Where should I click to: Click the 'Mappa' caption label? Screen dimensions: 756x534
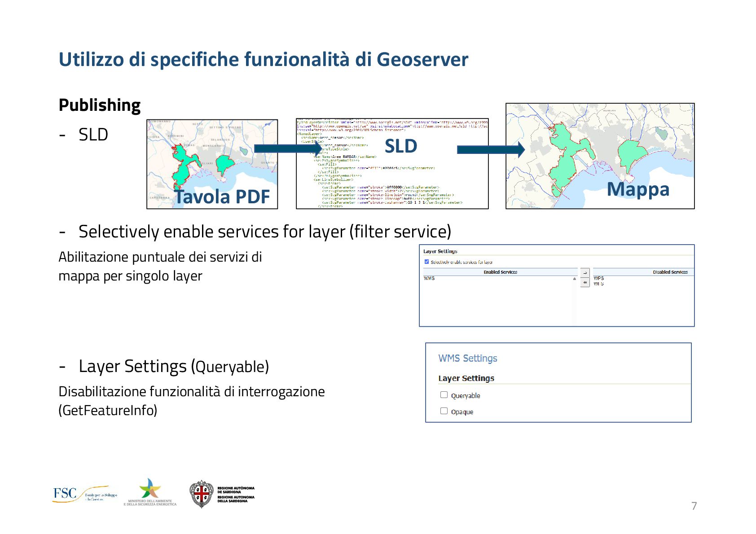click(x=638, y=189)
